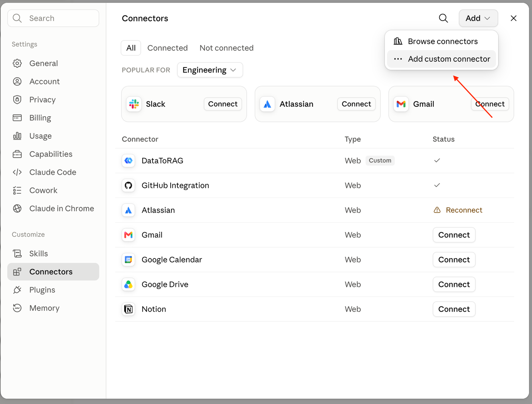The width and height of the screenshot is (532, 404).
Task: Click the Claude Code brackets icon
Action: pyautogui.click(x=17, y=172)
